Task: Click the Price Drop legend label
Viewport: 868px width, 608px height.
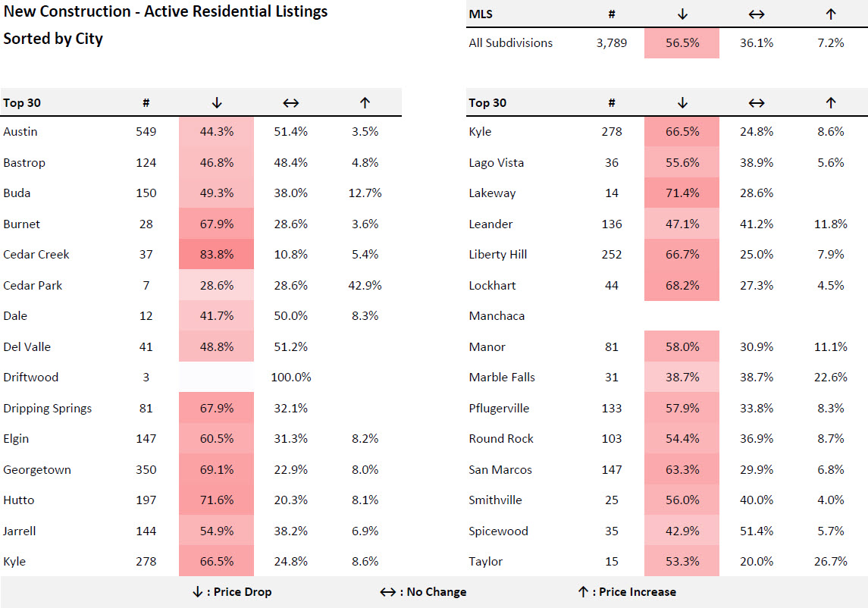Action: pos(232,592)
